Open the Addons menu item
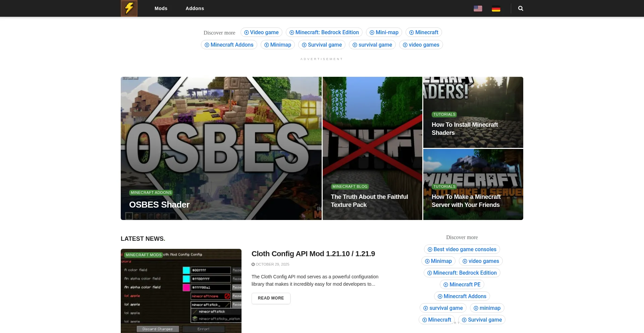 (195, 8)
